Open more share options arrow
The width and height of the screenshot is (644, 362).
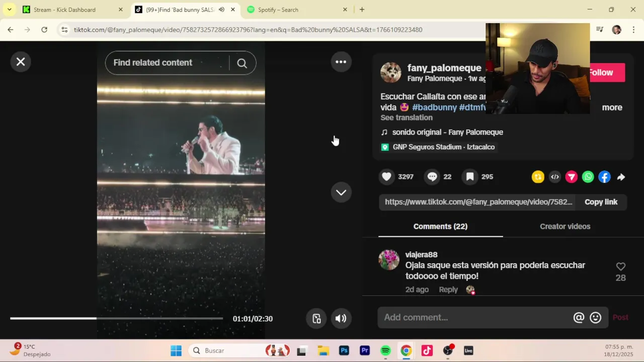(621, 177)
